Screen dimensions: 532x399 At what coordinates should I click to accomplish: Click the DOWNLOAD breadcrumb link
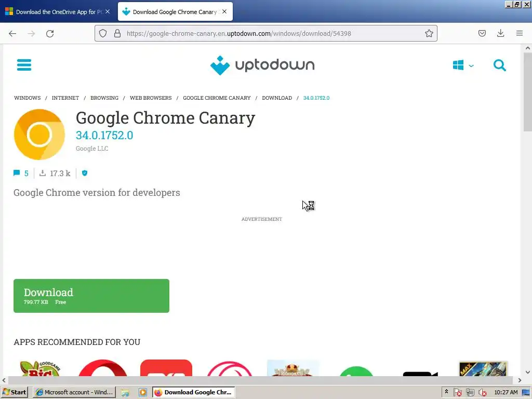(277, 98)
